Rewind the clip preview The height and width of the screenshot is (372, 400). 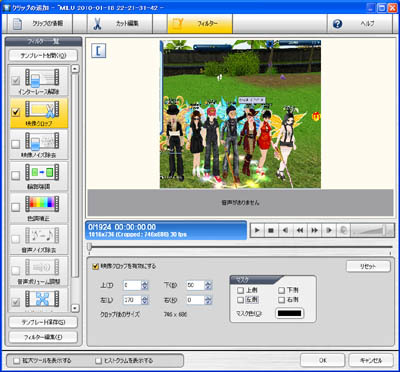click(x=300, y=230)
